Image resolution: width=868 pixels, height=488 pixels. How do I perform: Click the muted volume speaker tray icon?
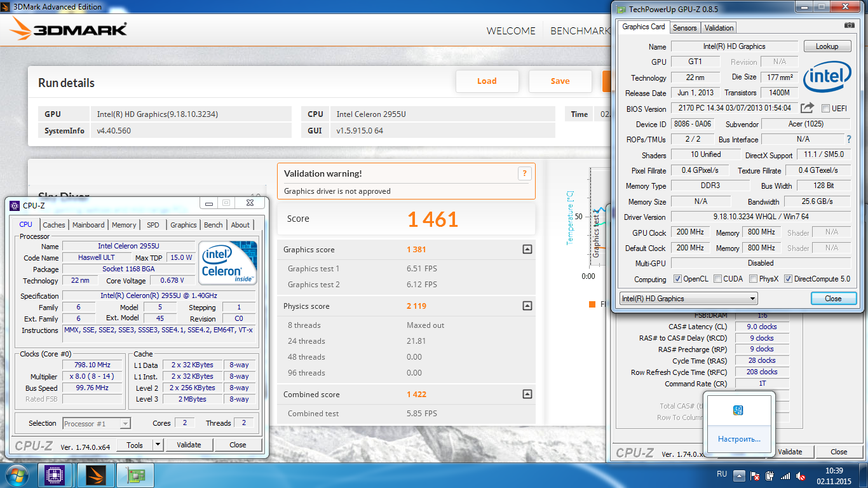801,475
